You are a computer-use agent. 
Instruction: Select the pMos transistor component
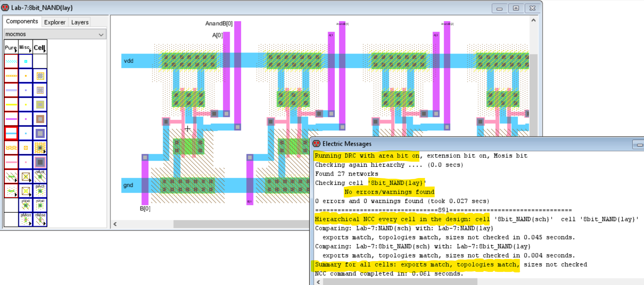(26, 219)
